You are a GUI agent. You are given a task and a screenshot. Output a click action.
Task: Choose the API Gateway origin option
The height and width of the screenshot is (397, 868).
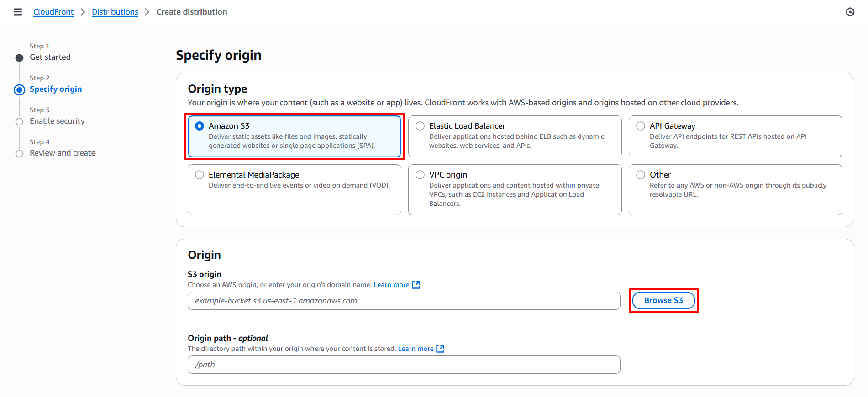click(641, 126)
